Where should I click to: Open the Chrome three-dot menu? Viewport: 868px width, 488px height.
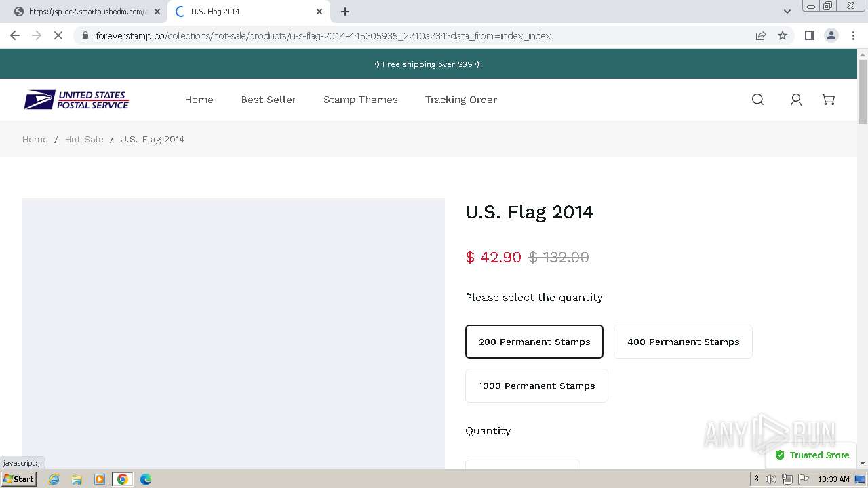pyautogui.click(x=853, y=35)
